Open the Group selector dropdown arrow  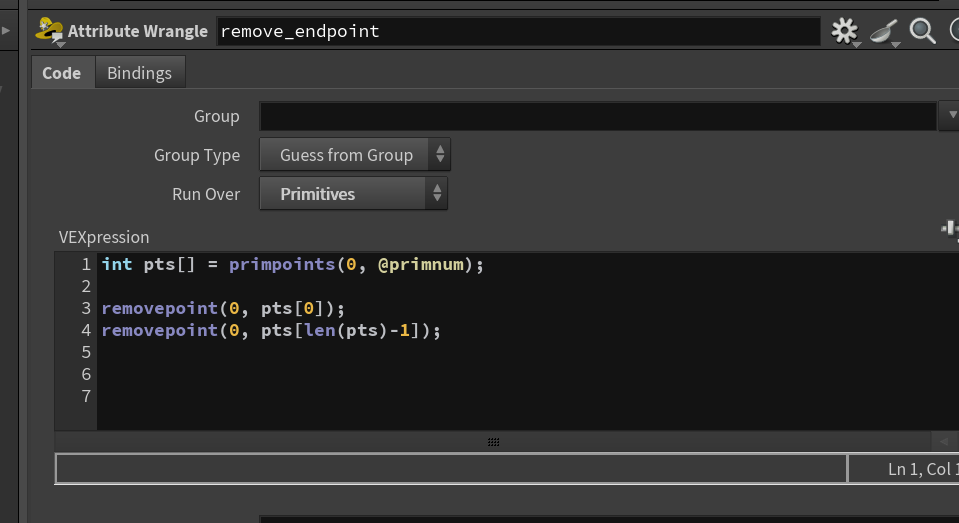click(x=951, y=116)
